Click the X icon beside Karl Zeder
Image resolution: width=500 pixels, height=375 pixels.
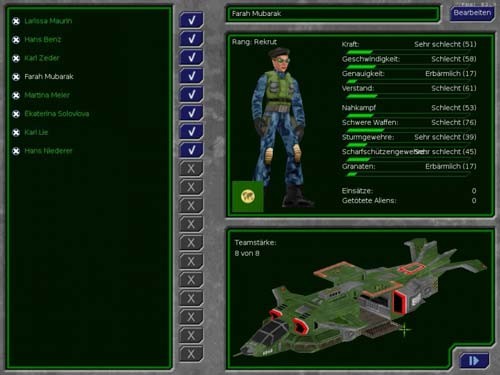[x=16, y=59]
